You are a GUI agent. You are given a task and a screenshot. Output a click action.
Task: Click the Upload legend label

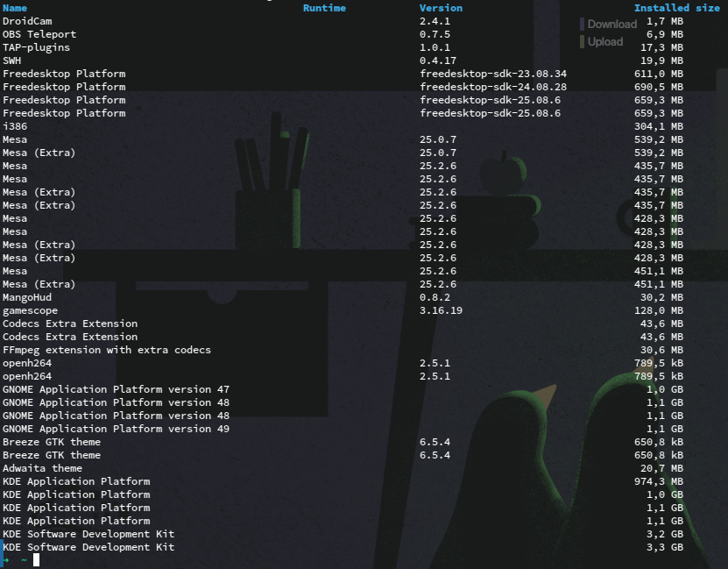(605, 42)
